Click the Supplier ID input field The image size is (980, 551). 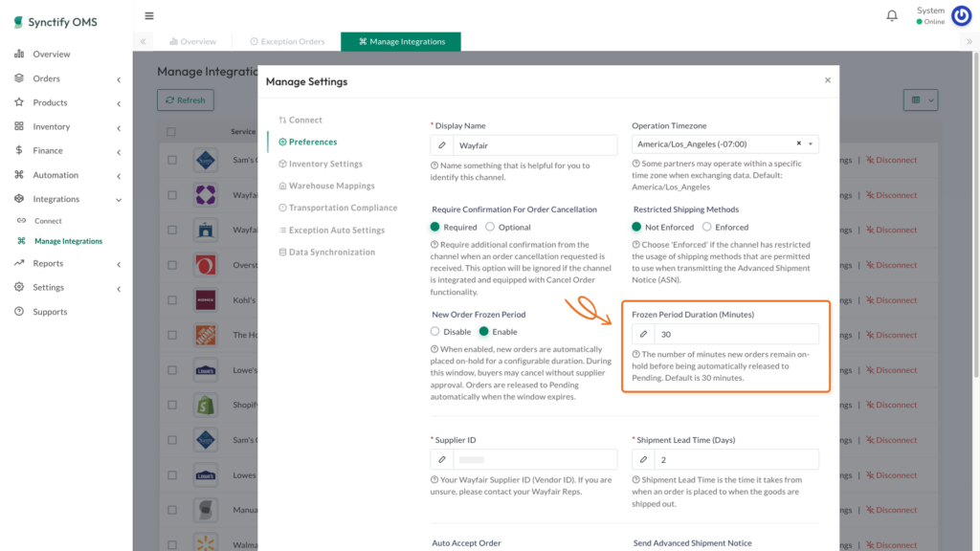535,460
